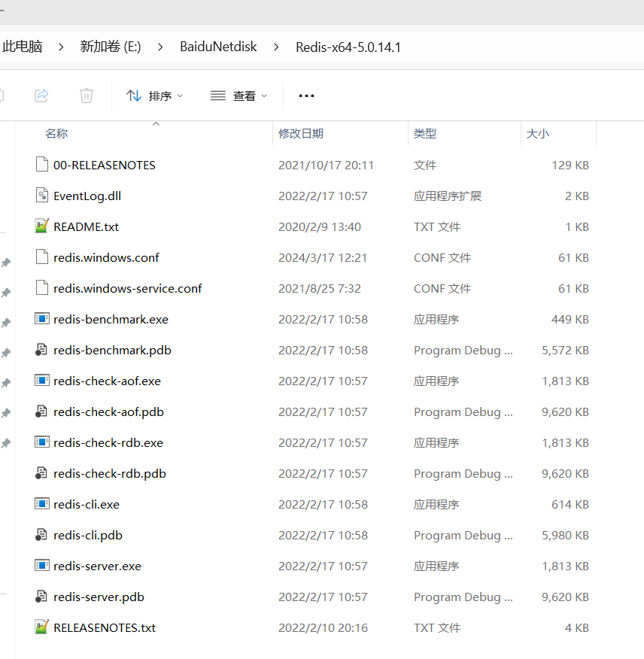The image size is (644, 659).
Task: Click the sort arrows icon beside 排序
Action: click(x=134, y=96)
